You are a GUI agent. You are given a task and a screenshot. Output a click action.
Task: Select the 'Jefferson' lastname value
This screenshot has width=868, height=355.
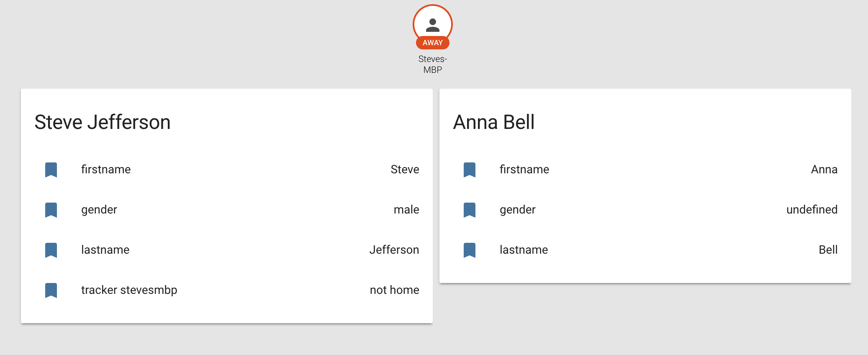click(394, 250)
